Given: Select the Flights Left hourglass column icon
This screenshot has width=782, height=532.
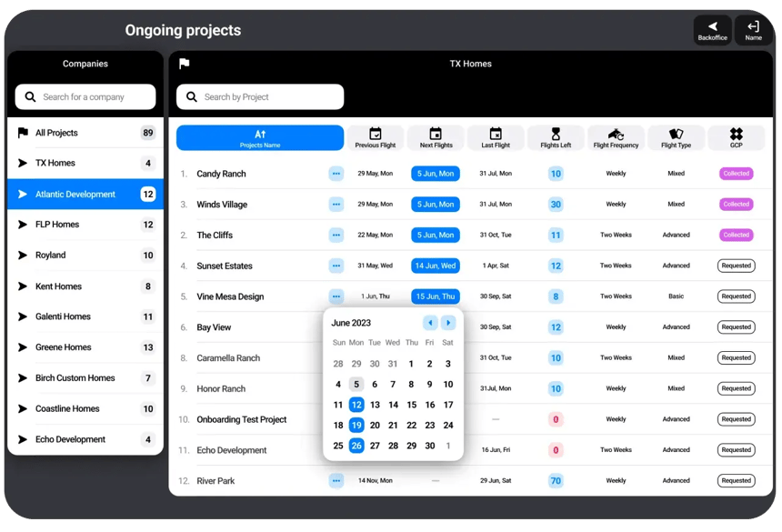Looking at the screenshot, I should pyautogui.click(x=555, y=133).
